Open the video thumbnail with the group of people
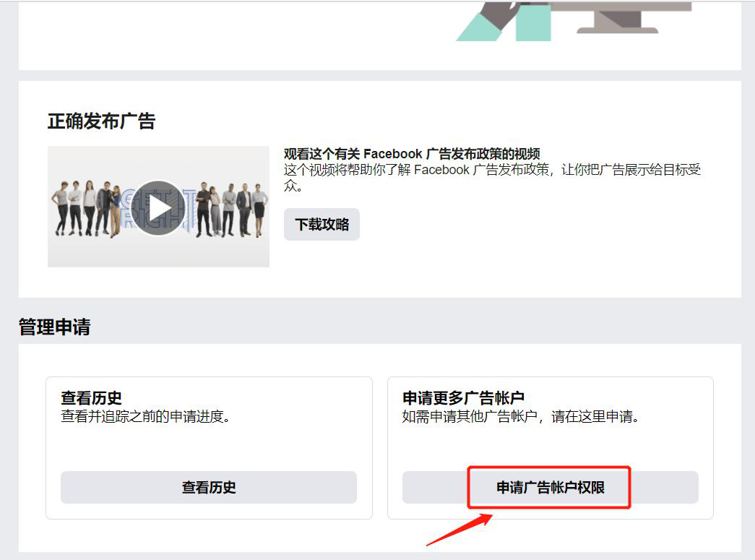The image size is (755, 560). 158,207
